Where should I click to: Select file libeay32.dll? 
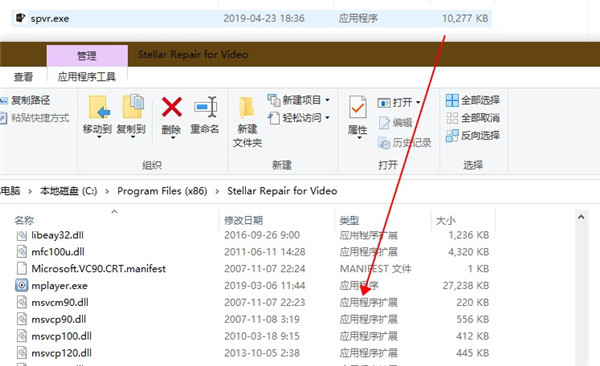click(x=57, y=235)
